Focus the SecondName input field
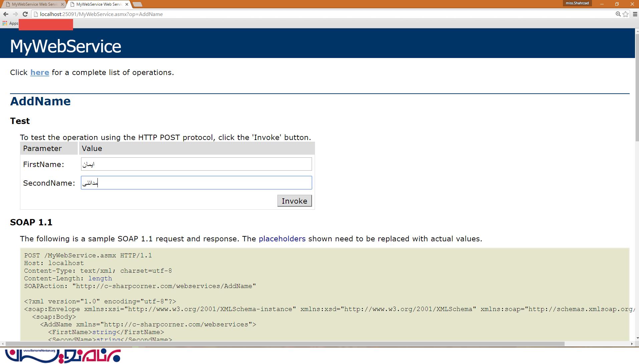639x364 pixels. (196, 183)
